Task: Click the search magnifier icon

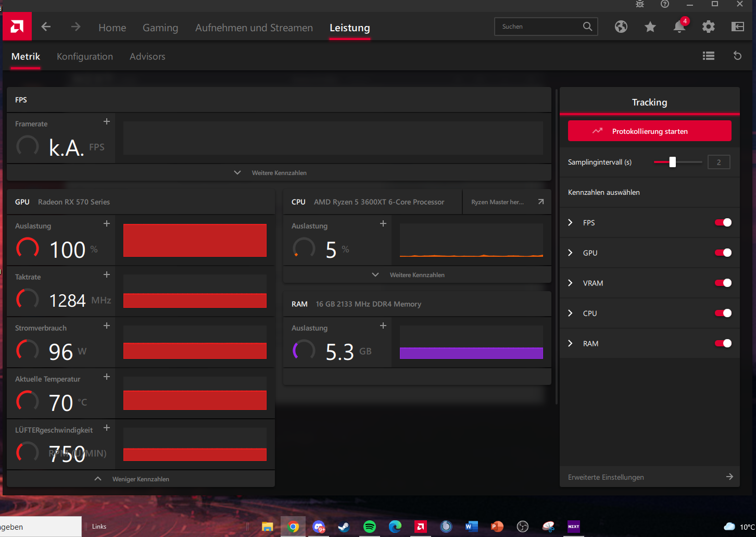Action: pos(587,27)
